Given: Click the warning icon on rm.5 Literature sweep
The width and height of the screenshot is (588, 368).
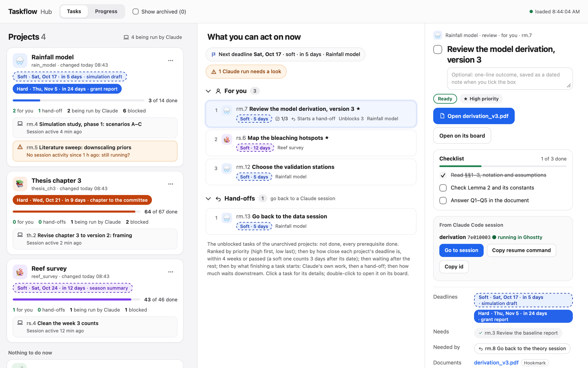Looking at the screenshot, I should coord(20,147).
